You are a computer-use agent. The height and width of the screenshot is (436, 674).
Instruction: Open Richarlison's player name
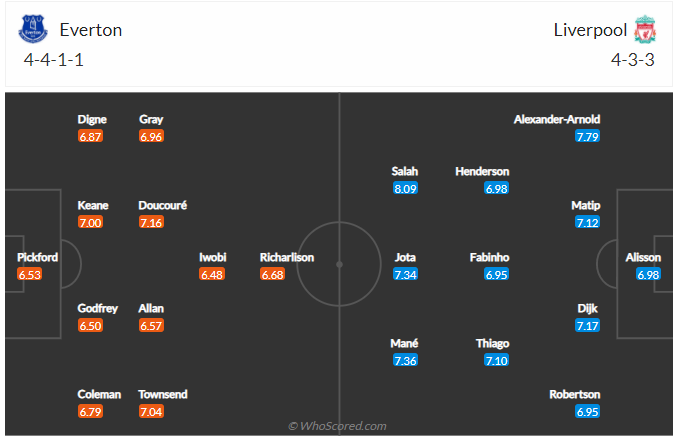287,257
